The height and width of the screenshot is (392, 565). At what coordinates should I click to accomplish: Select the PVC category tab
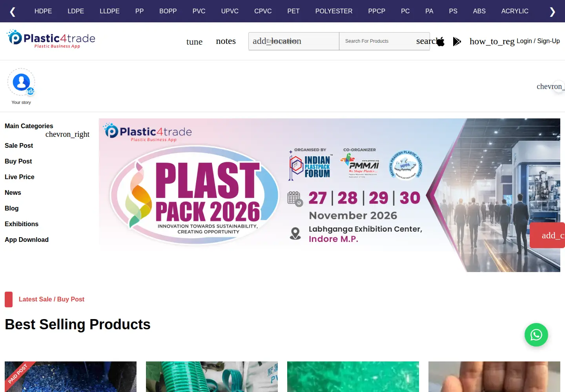(x=199, y=11)
